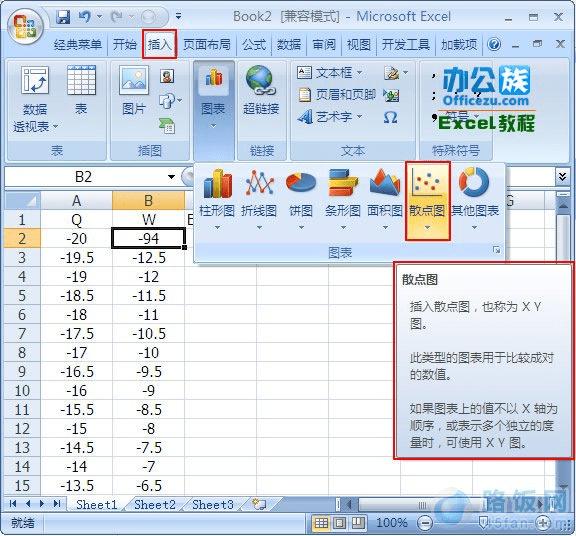Select column A header
This screenshot has height=536, width=576.
(x=76, y=201)
